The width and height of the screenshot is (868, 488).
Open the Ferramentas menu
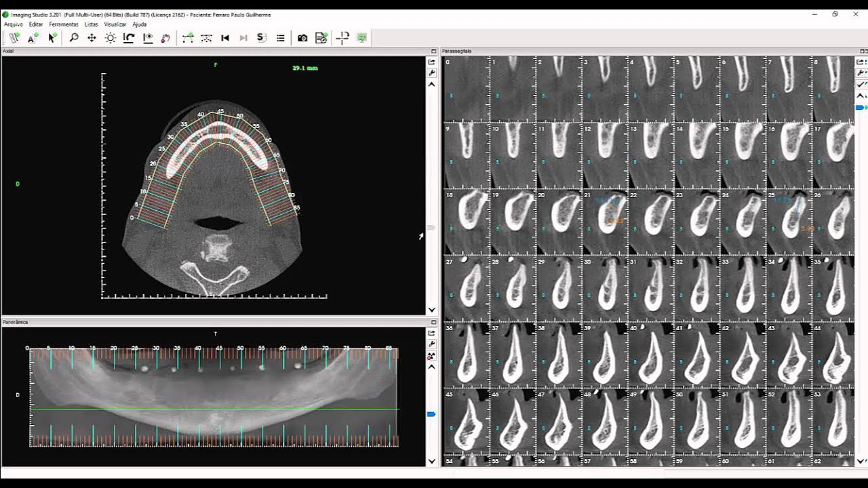coord(64,24)
